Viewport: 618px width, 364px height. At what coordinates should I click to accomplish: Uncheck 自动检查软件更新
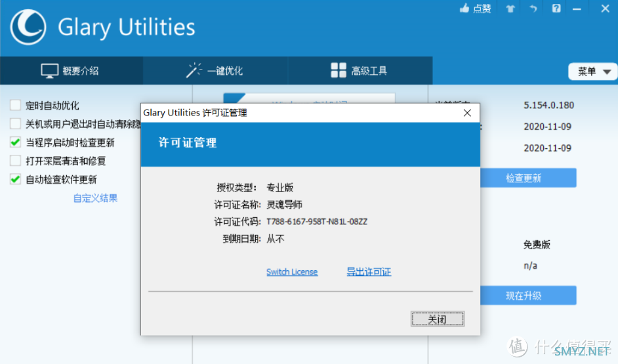(15, 179)
